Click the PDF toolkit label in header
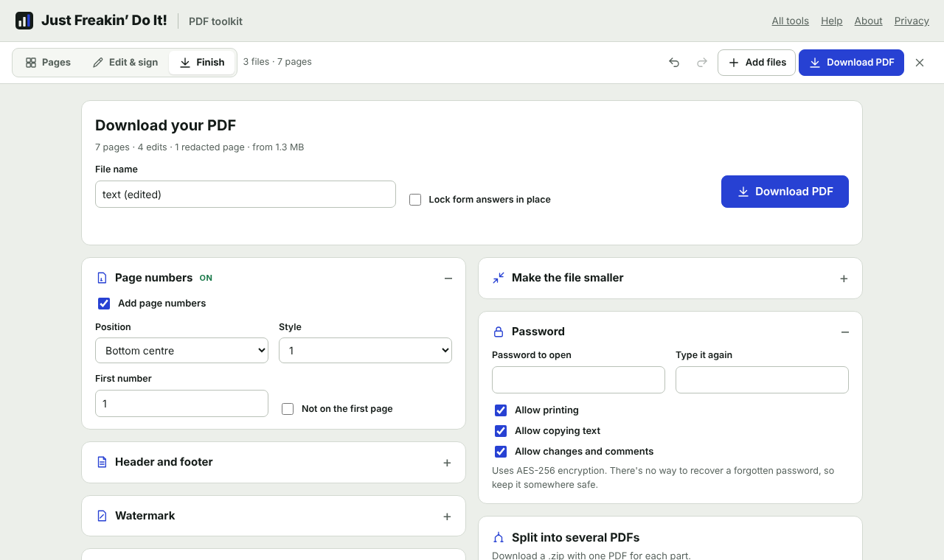The image size is (944, 560). click(215, 21)
